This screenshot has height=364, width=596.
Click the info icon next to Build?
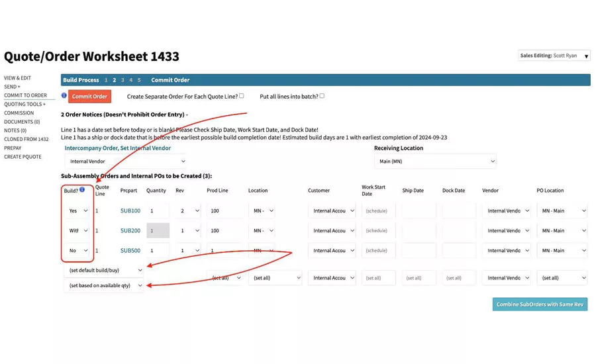pos(82,189)
